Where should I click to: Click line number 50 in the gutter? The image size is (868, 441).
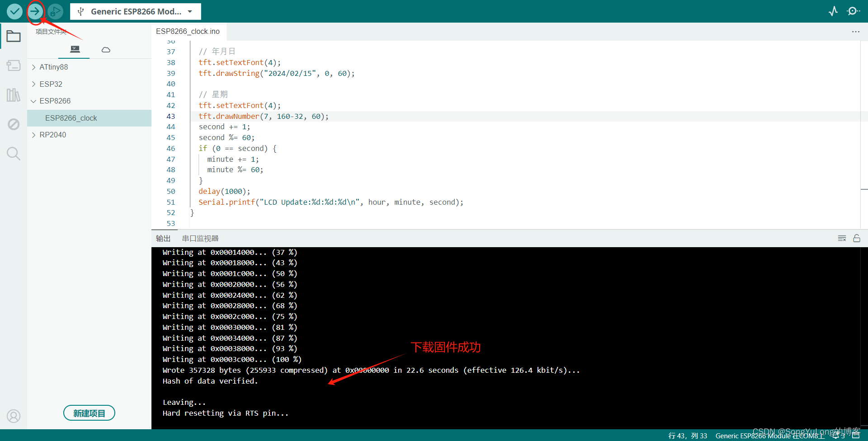(170, 191)
